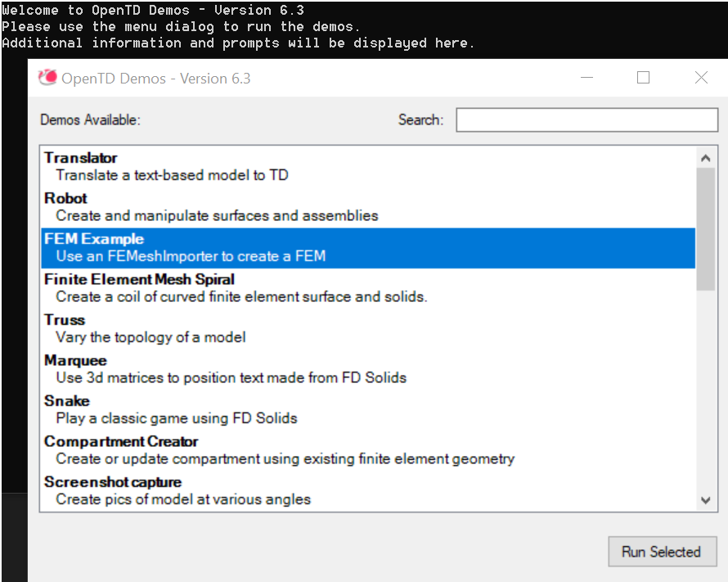Click 'Use an FEMeshImporter to create a FEM' text
Viewport: 728px width, 582px height.
click(x=191, y=256)
